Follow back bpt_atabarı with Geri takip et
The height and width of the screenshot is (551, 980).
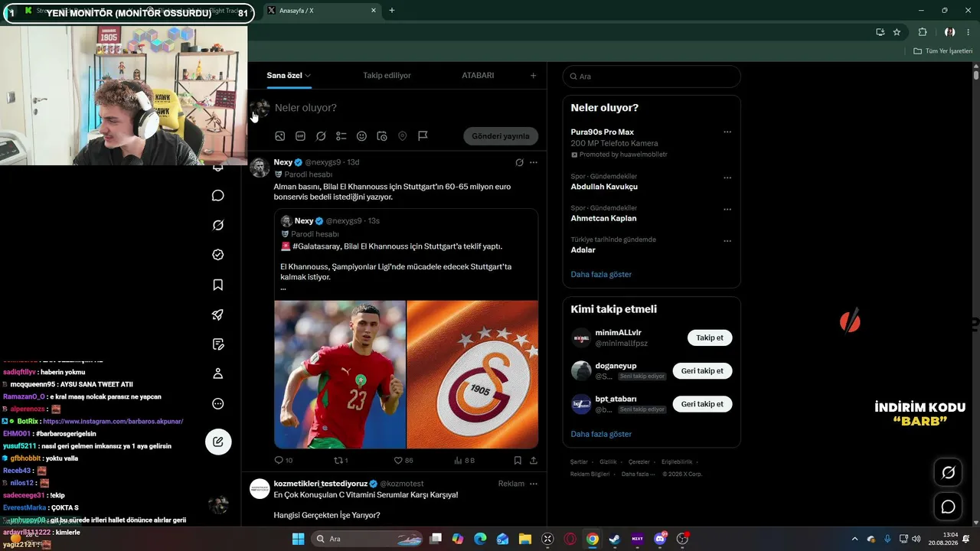pyautogui.click(x=702, y=404)
